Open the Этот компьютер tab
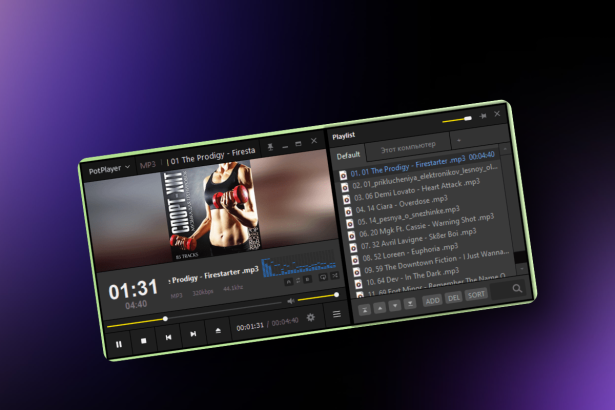Viewport: 615px width, 410px height. click(408, 147)
